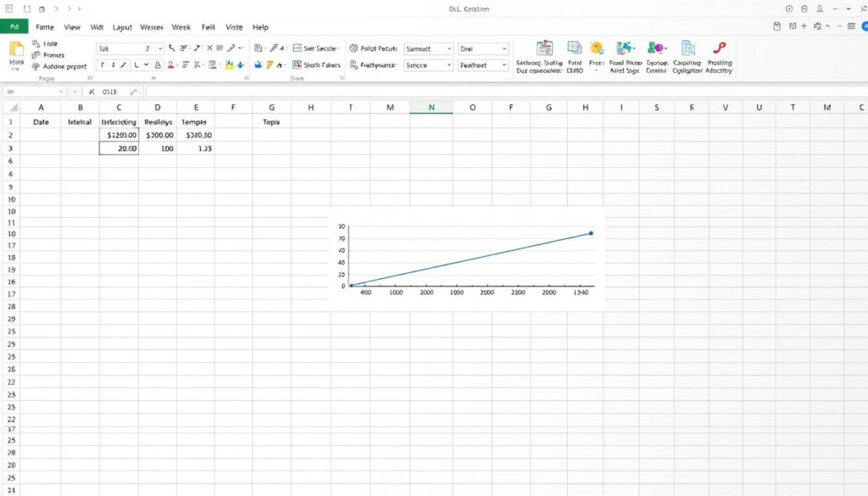Viewport: 868px width, 496px height.
Task: Switch to the 'Wesces' ribbon tab
Action: [151, 27]
